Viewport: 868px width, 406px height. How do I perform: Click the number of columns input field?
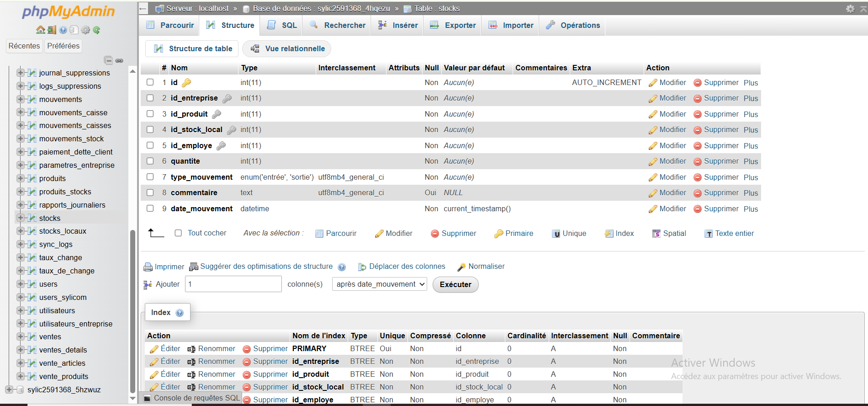tap(233, 284)
